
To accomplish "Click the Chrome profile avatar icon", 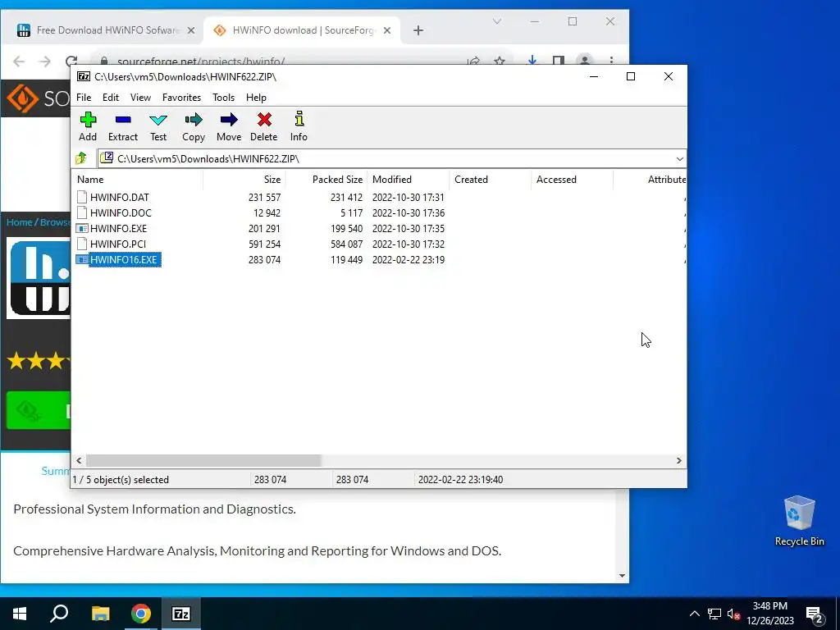I will [x=585, y=61].
